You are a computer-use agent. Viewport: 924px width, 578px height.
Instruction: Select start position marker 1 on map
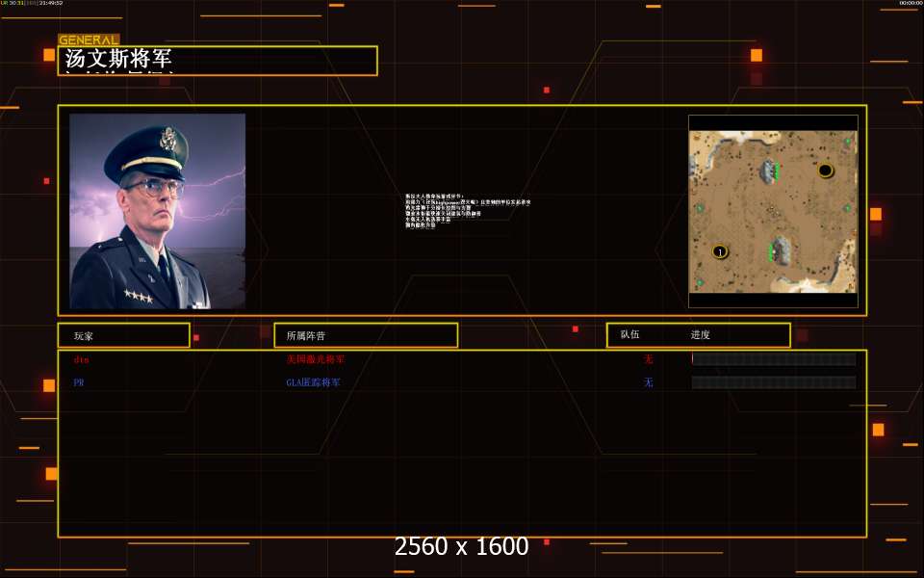(x=720, y=251)
